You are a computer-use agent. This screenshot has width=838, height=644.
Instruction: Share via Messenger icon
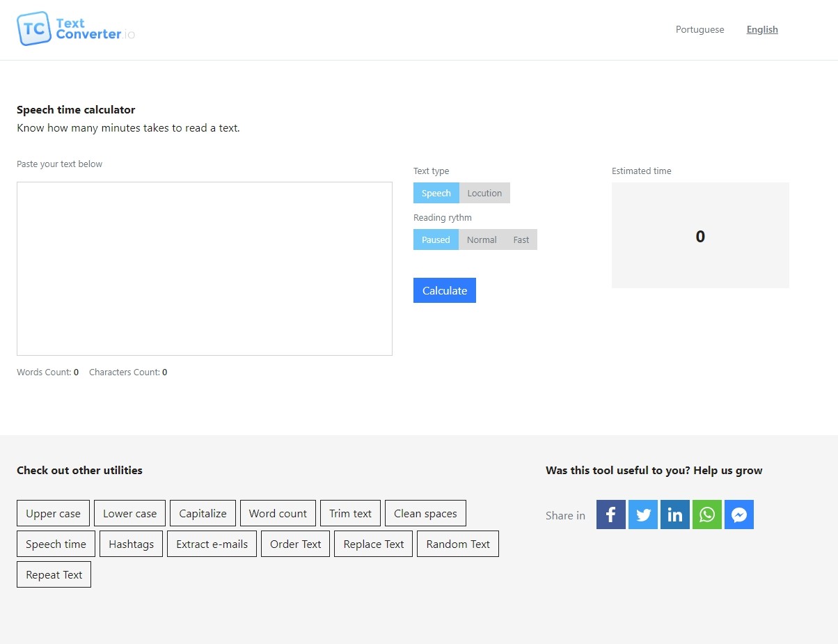(x=738, y=515)
